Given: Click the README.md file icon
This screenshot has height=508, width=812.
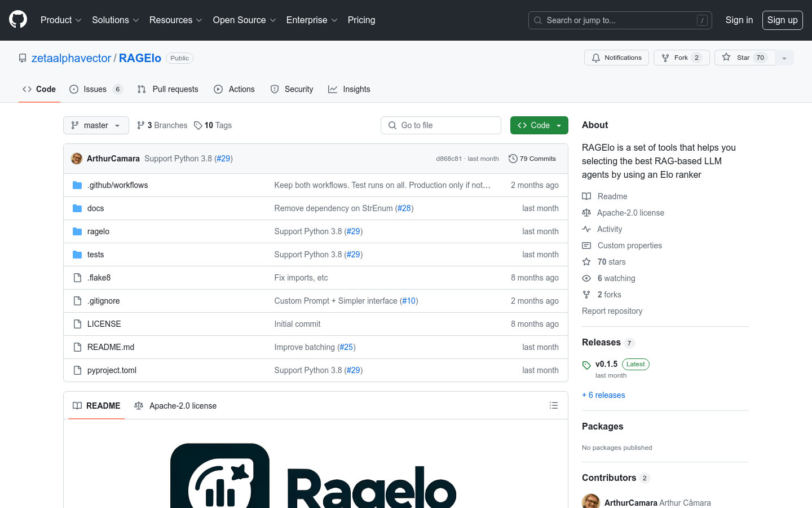Looking at the screenshot, I should pos(77,347).
